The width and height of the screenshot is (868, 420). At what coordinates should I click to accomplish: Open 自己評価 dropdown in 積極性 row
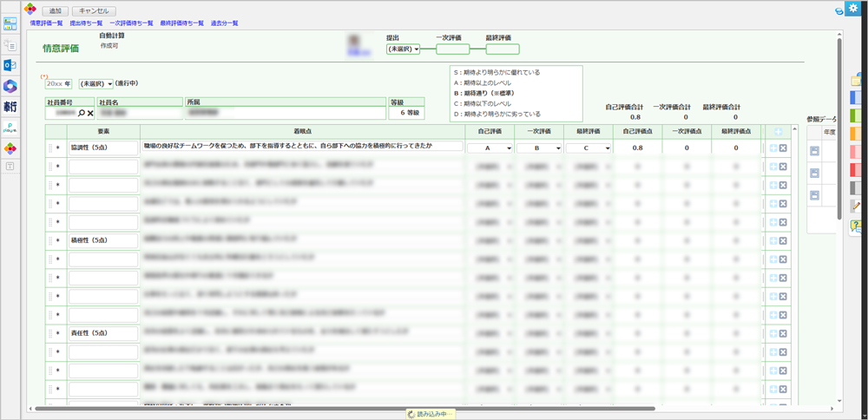point(490,240)
